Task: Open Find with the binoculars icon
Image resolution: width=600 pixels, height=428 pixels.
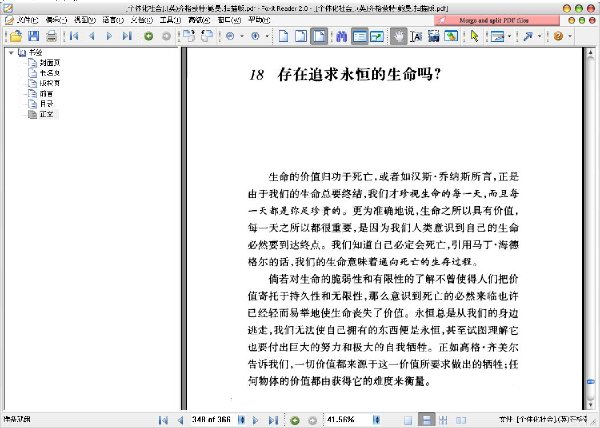Action: (341, 36)
